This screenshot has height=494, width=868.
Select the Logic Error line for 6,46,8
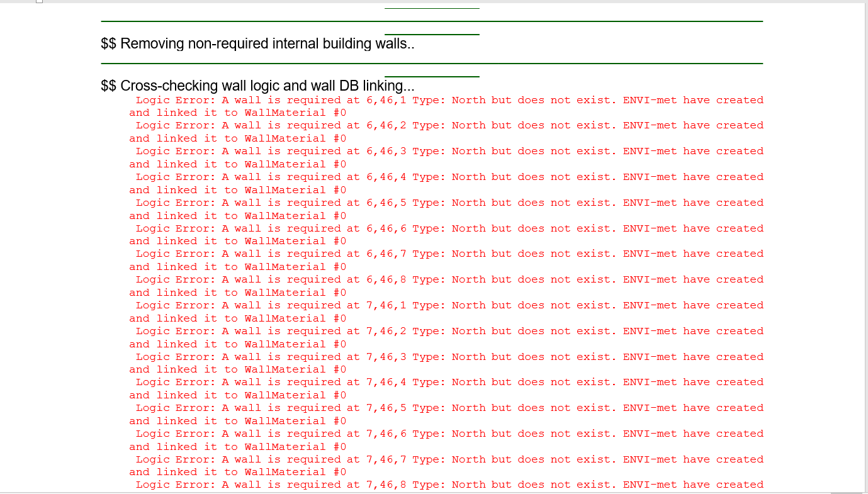coord(449,279)
